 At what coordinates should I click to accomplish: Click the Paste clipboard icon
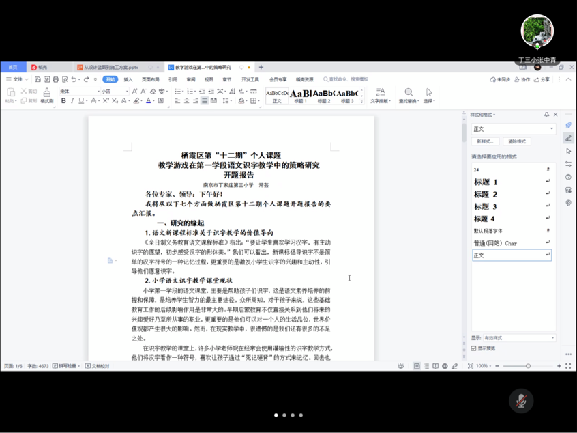(11, 92)
